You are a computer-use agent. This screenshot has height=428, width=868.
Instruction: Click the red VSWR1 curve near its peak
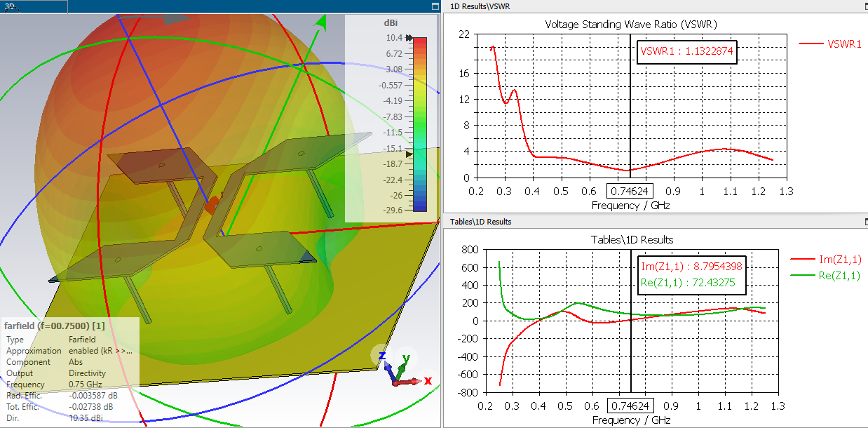[x=493, y=48]
